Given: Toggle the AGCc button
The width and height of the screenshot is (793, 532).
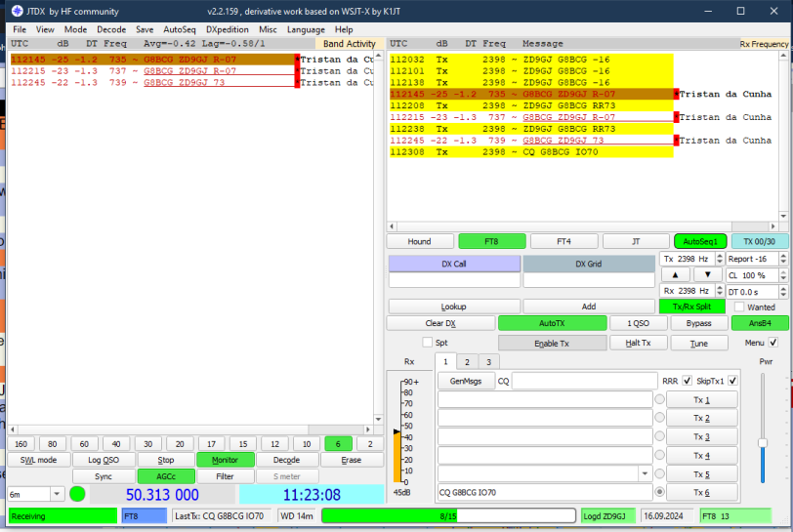Looking at the screenshot, I should 166,476.
